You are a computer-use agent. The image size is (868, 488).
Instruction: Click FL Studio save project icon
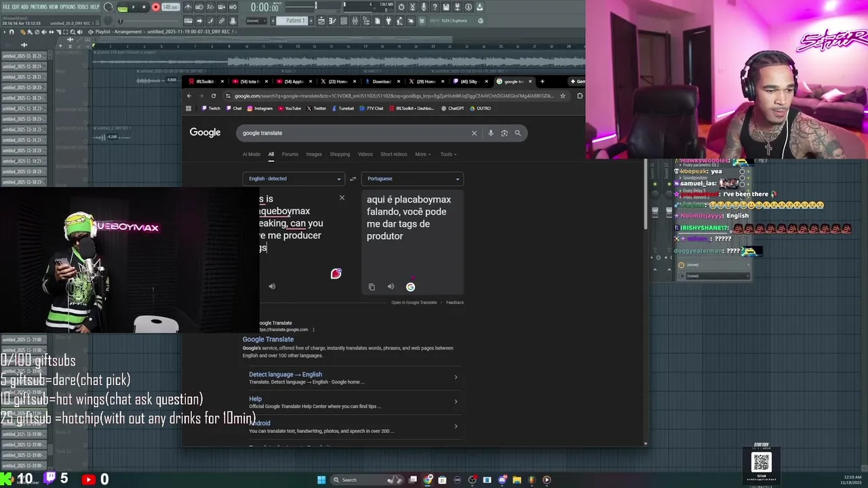pos(446,7)
